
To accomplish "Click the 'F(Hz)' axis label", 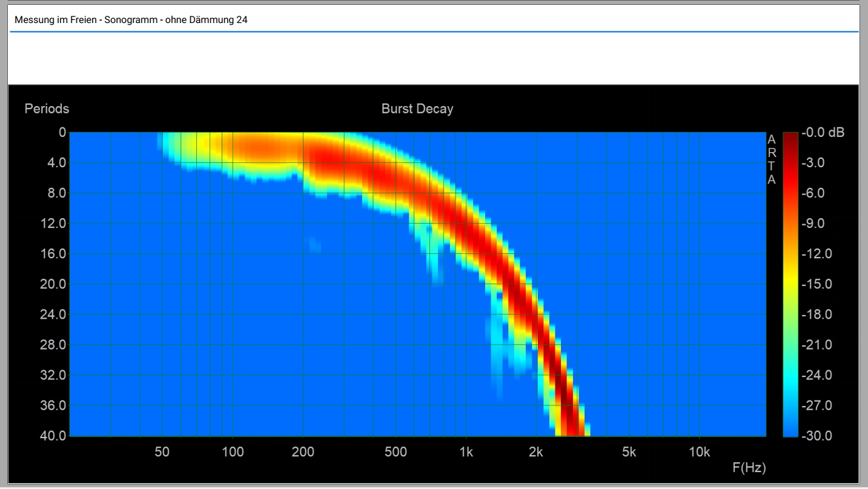I will (x=749, y=468).
